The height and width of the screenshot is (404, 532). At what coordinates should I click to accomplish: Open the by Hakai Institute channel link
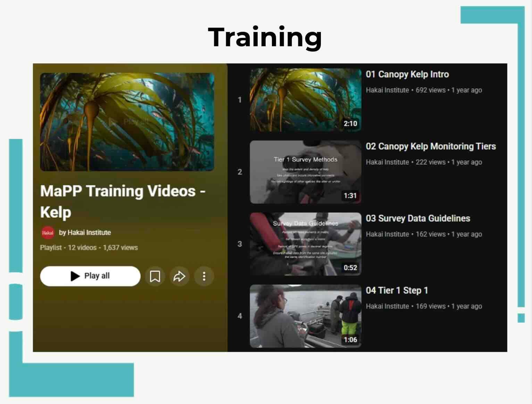[x=85, y=233]
